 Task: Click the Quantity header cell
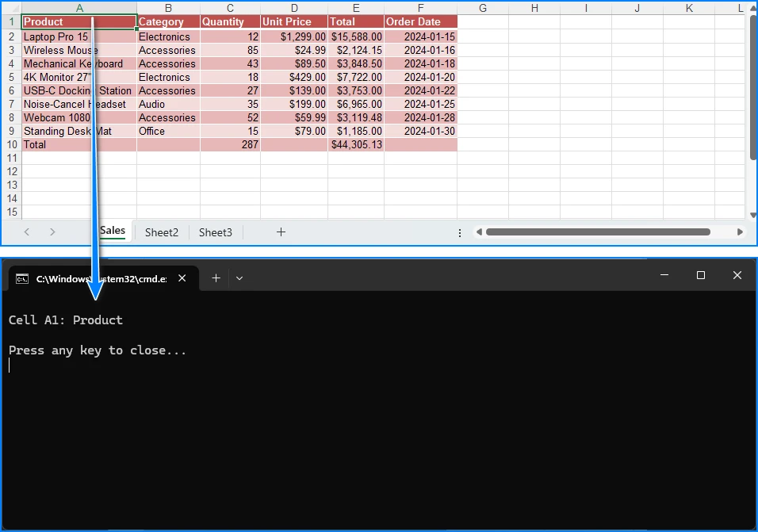(230, 21)
